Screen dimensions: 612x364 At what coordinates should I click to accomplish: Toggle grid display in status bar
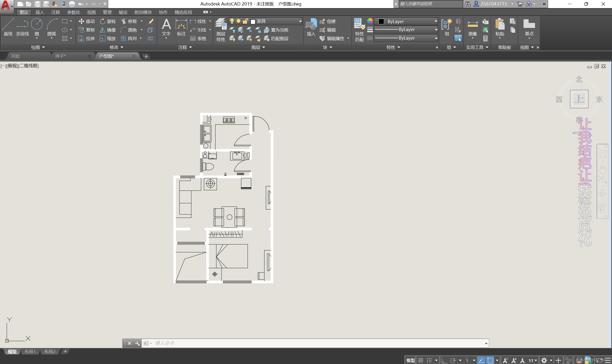tap(421, 360)
